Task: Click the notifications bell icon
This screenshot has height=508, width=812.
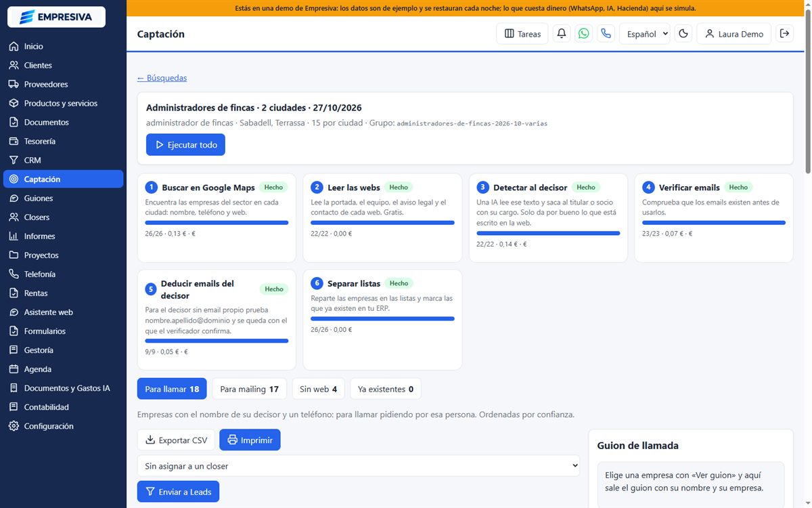Action: click(562, 33)
